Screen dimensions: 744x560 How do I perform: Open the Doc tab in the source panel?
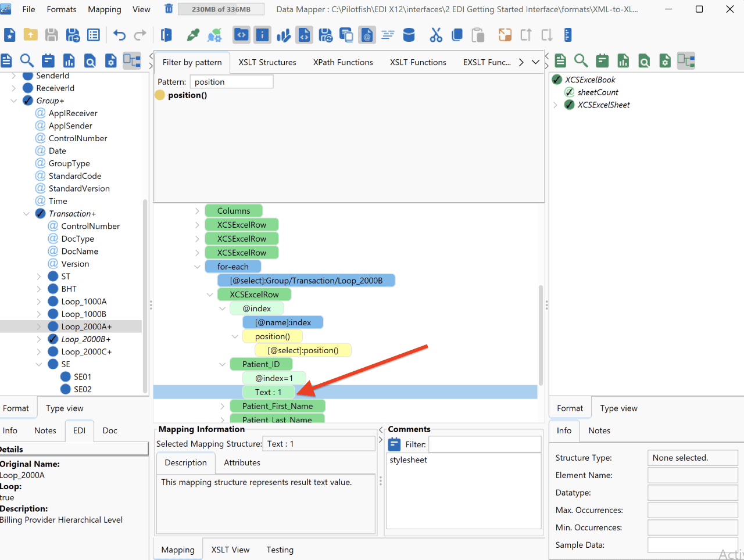pos(110,430)
